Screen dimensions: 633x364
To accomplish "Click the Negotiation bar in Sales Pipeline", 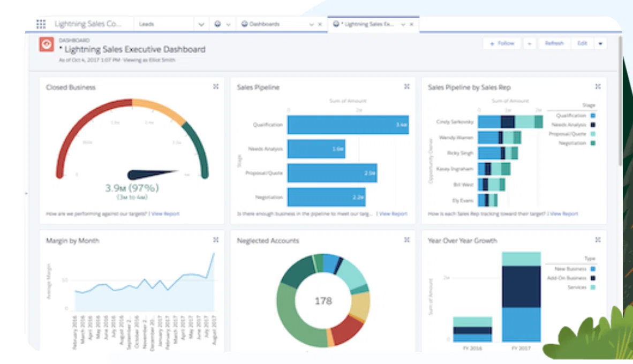I will click(327, 197).
